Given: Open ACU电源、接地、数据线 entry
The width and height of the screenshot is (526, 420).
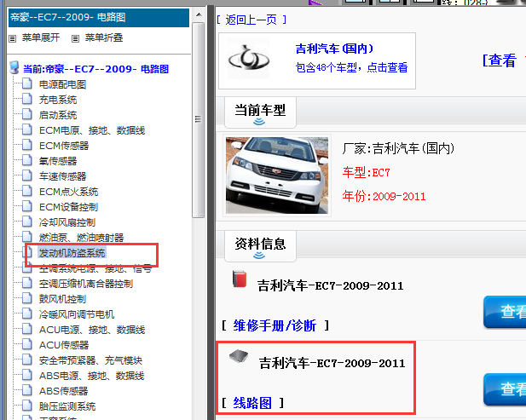Looking at the screenshot, I should coord(92,330).
